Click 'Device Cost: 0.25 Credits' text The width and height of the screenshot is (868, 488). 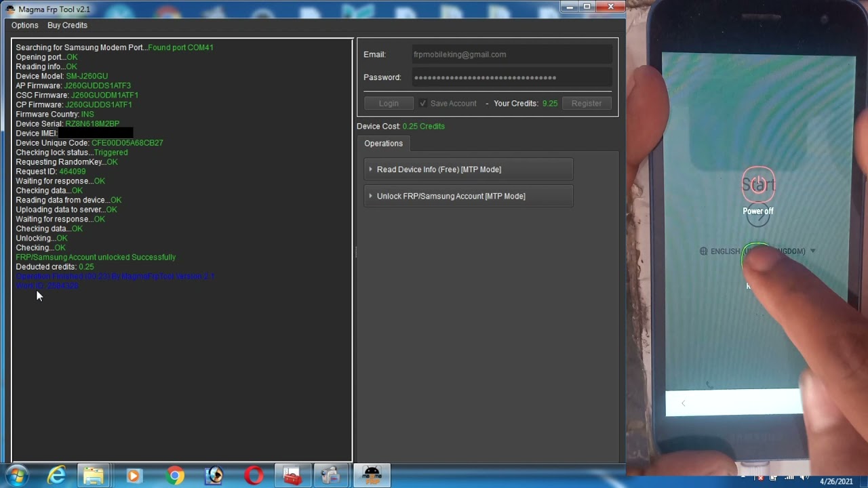pos(401,126)
